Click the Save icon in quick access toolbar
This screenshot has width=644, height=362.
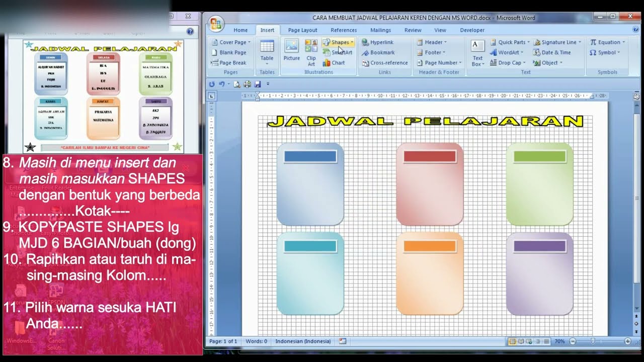click(x=258, y=84)
